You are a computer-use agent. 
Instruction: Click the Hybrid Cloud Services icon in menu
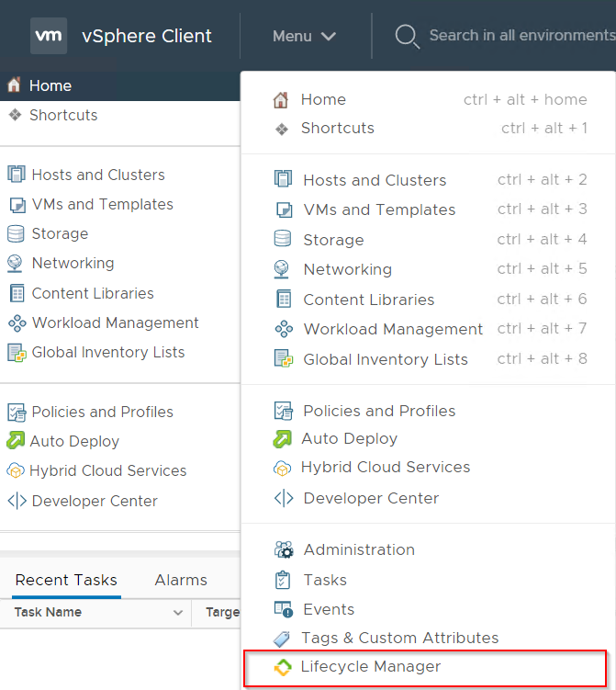(283, 468)
